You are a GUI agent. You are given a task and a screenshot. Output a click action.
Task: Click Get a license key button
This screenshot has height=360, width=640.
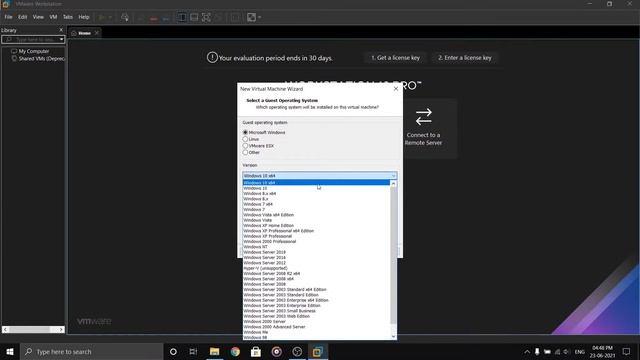(395, 58)
